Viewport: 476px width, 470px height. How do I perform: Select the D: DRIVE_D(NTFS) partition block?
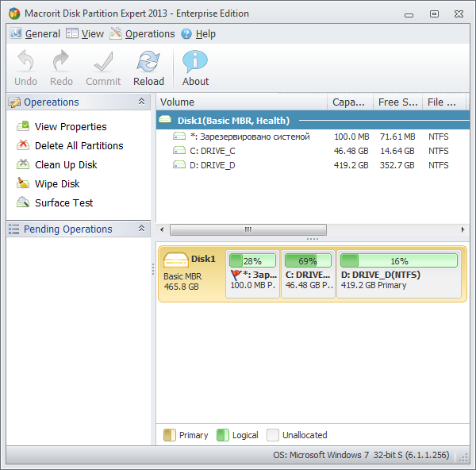pos(399,274)
